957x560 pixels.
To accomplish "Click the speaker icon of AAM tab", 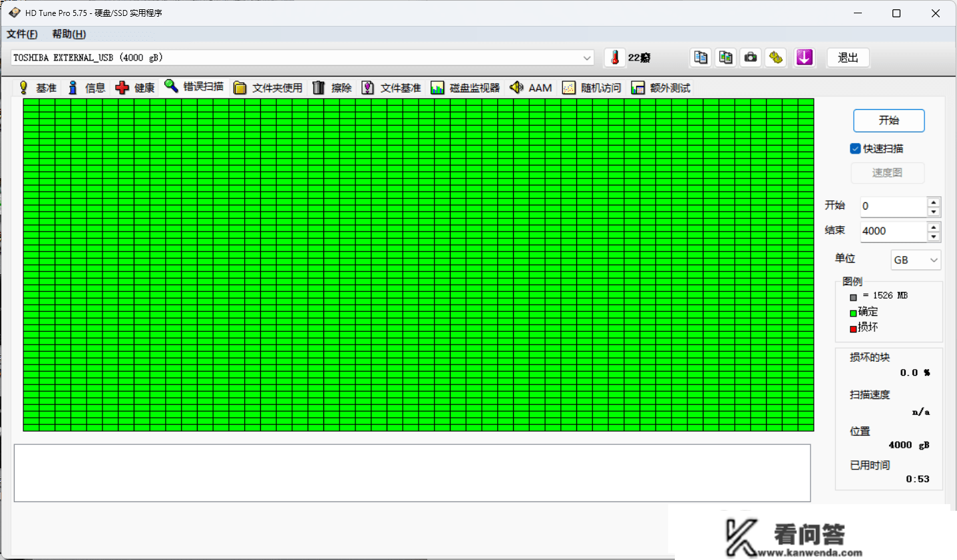I will pyautogui.click(x=516, y=87).
